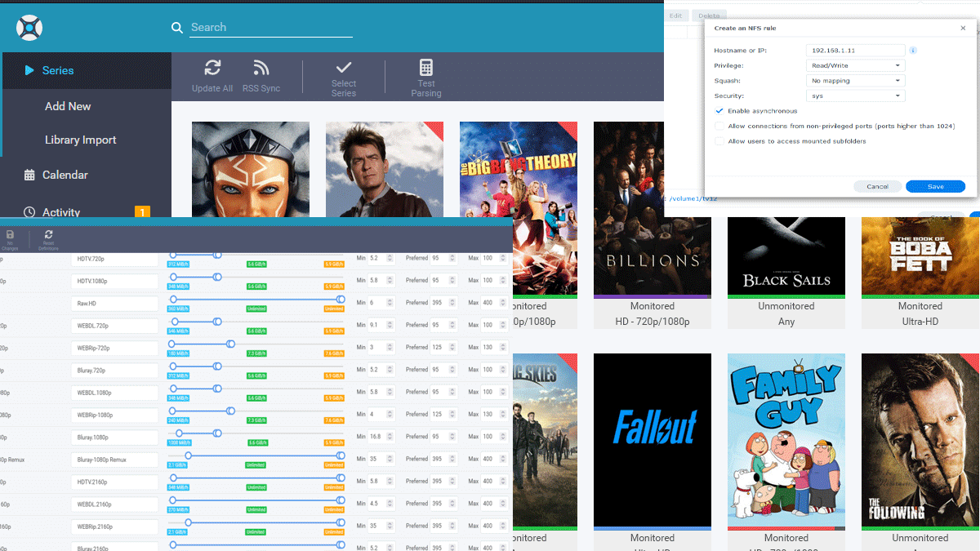This screenshot has width=980, height=551.
Task: Click the save No Changes icon
Action: coord(11,235)
